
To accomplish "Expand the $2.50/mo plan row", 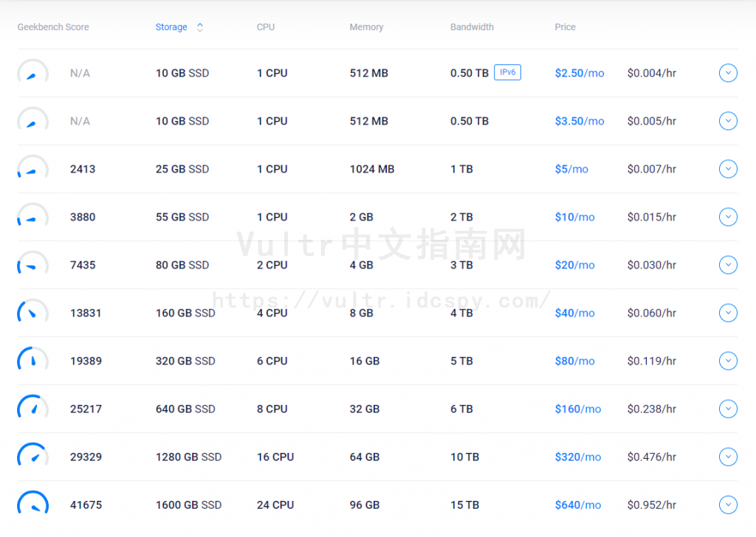I will [728, 73].
